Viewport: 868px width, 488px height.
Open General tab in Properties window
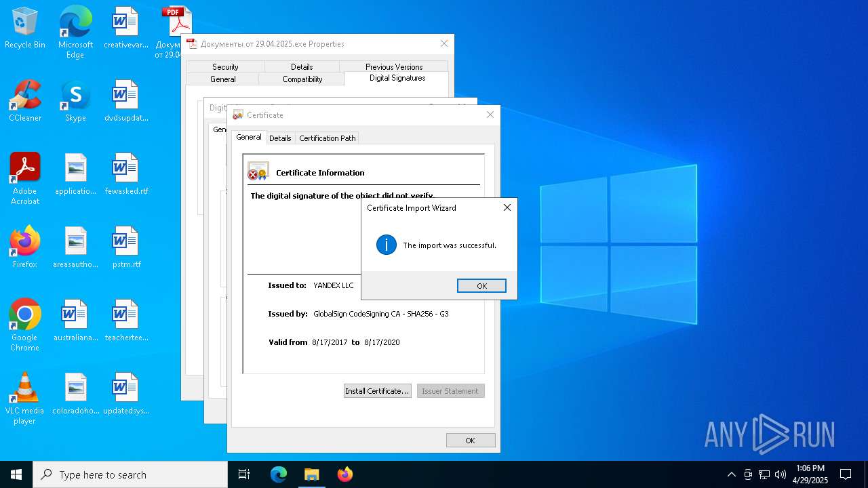(222, 79)
